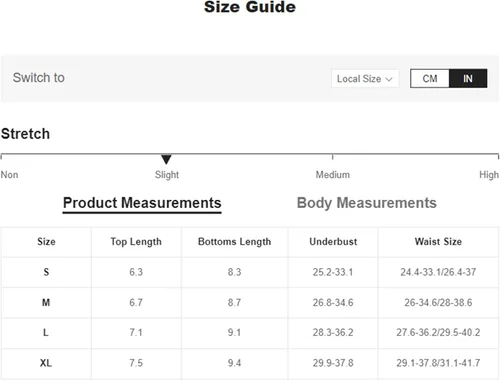Select the size M row label

[46, 303]
